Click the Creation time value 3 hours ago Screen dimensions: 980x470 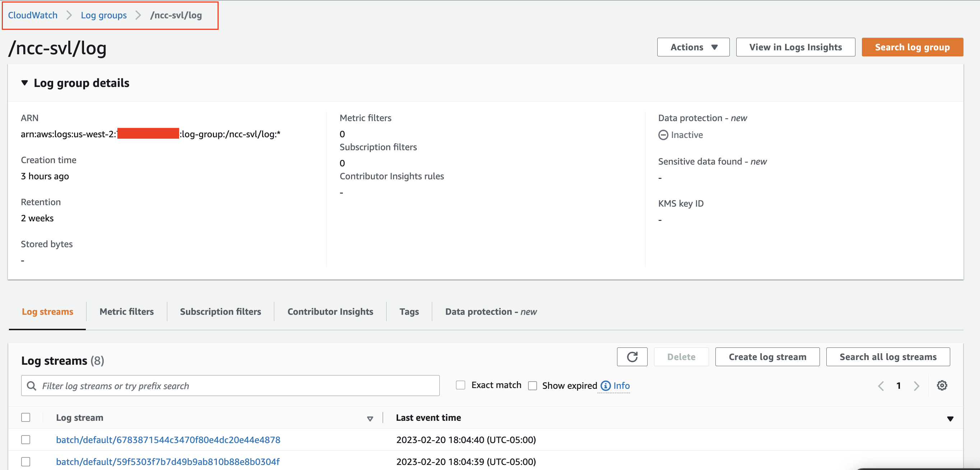45,176
